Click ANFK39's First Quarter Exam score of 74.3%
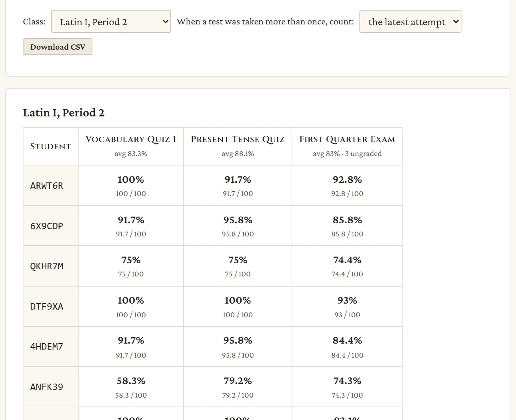The height and width of the screenshot is (420, 516). [347, 381]
